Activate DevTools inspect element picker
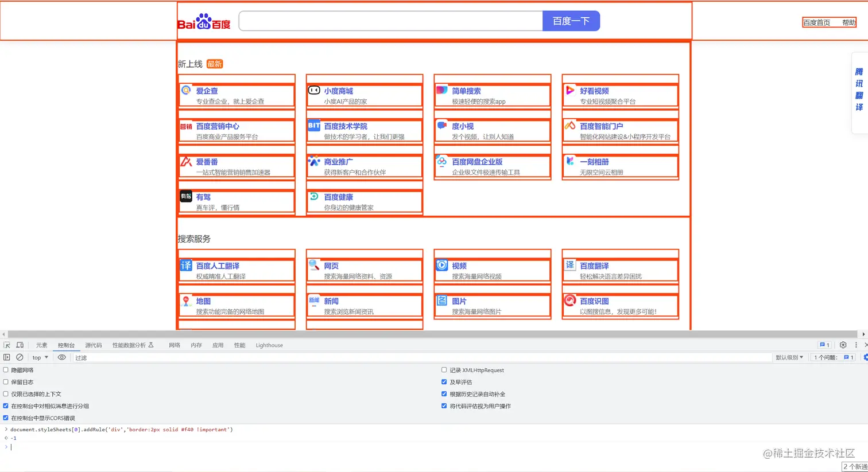 (7, 345)
